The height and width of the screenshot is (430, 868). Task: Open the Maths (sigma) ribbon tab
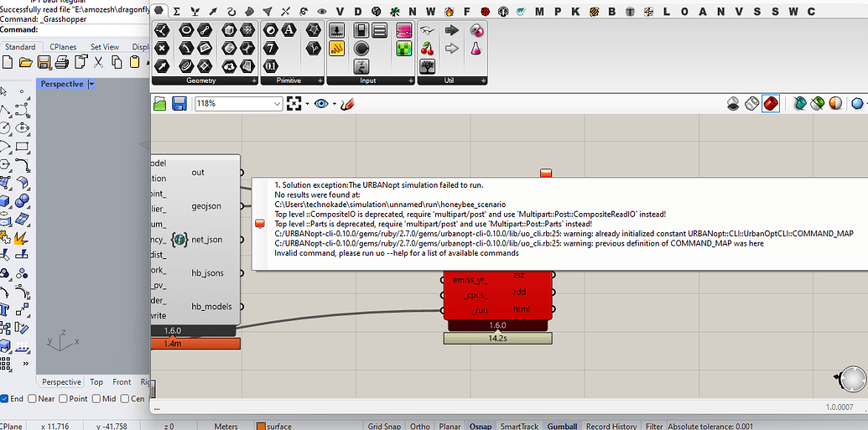click(x=177, y=11)
